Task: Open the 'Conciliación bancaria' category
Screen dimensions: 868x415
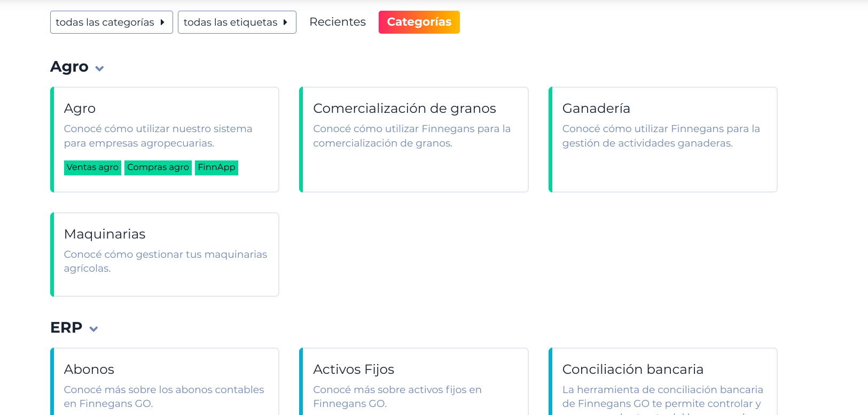Action: pyautogui.click(x=632, y=370)
